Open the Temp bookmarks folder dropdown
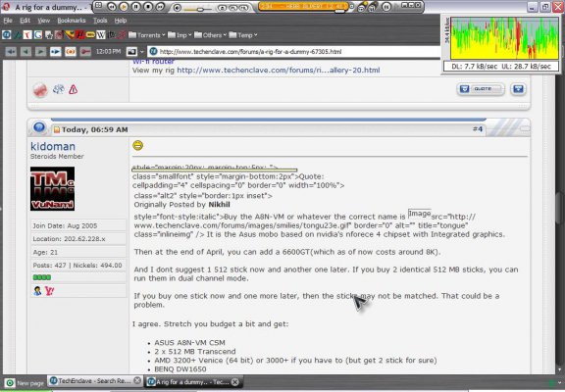This screenshot has height=392, width=565. pyautogui.click(x=243, y=35)
